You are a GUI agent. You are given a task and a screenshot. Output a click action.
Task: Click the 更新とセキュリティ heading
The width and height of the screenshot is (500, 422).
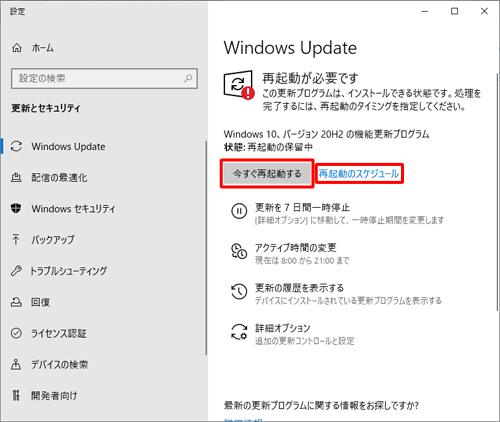coord(46,108)
